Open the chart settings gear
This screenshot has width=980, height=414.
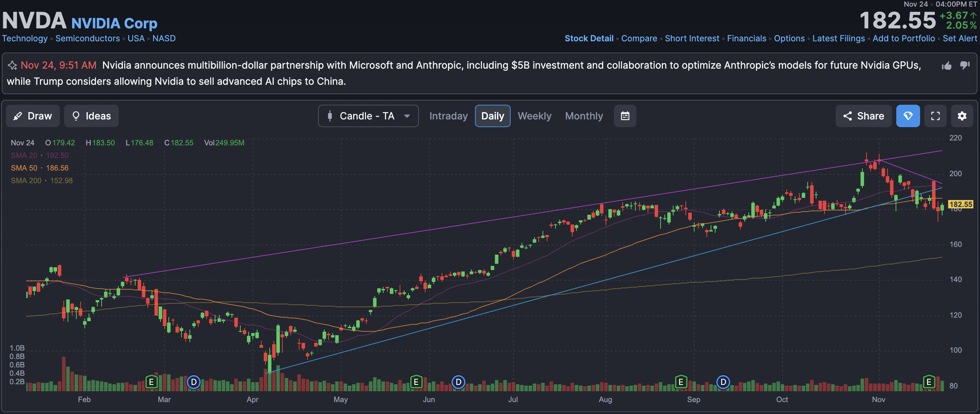coord(962,116)
